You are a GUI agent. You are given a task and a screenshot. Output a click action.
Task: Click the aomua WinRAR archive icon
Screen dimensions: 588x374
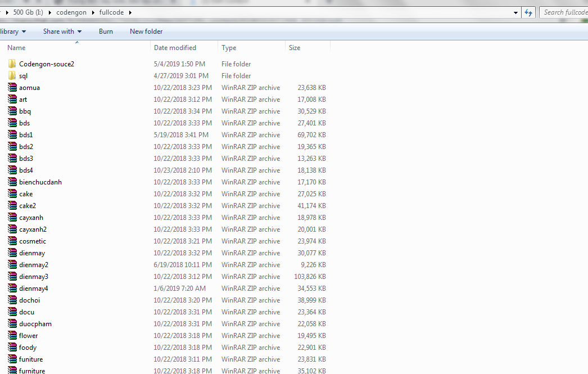click(x=12, y=88)
